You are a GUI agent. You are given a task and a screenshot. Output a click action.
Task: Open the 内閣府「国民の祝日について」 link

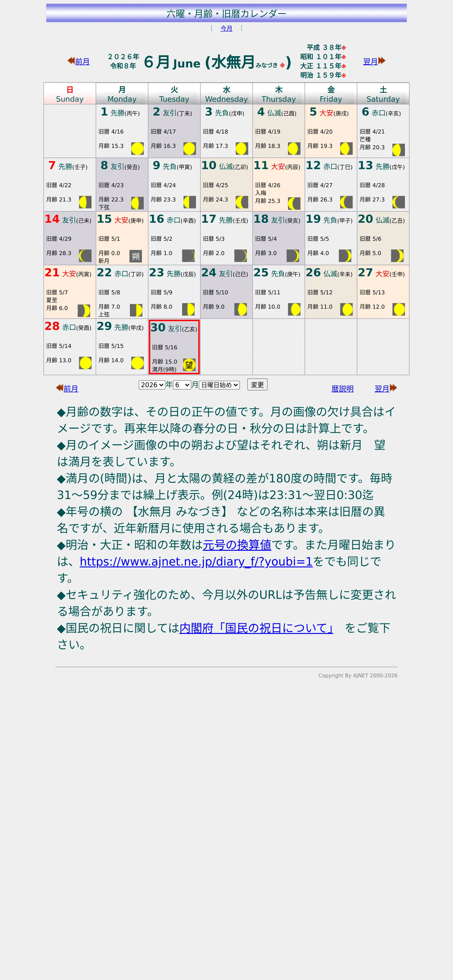coord(256,628)
